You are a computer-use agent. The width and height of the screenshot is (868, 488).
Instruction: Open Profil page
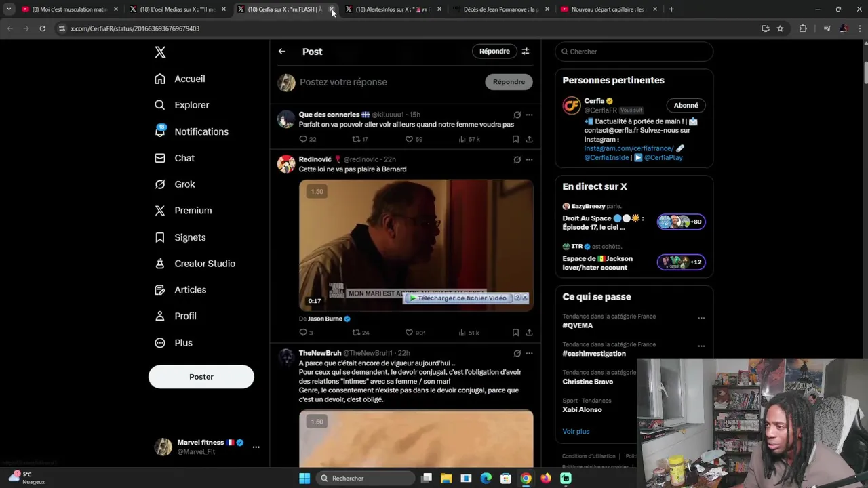(x=175, y=317)
